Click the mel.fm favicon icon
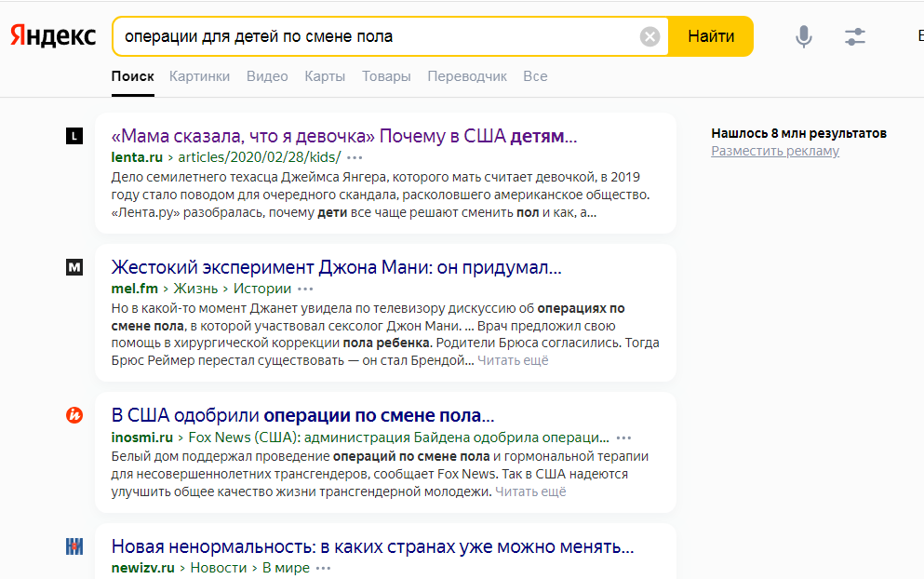The image size is (924, 579). [74, 268]
